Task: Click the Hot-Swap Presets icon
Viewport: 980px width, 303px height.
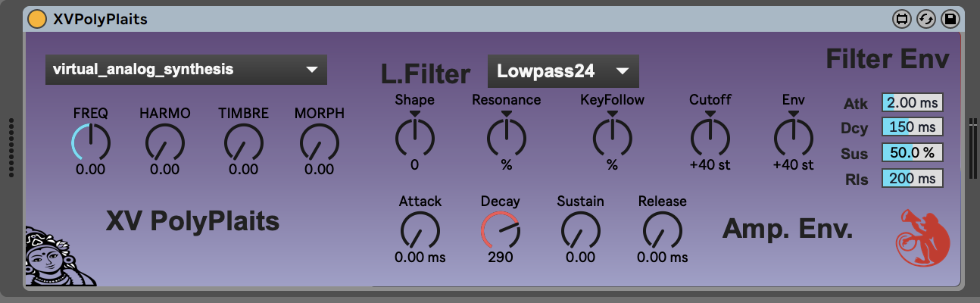Action: click(x=925, y=19)
